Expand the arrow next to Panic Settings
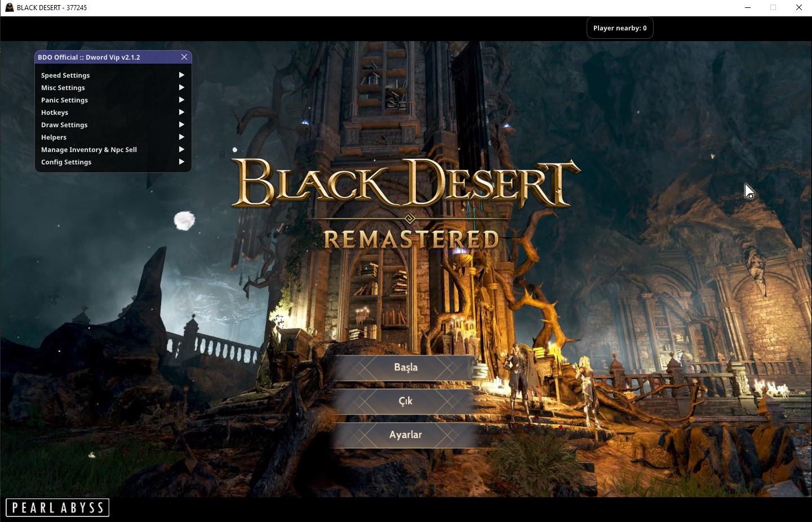The width and height of the screenshot is (812, 522). coord(181,100)
